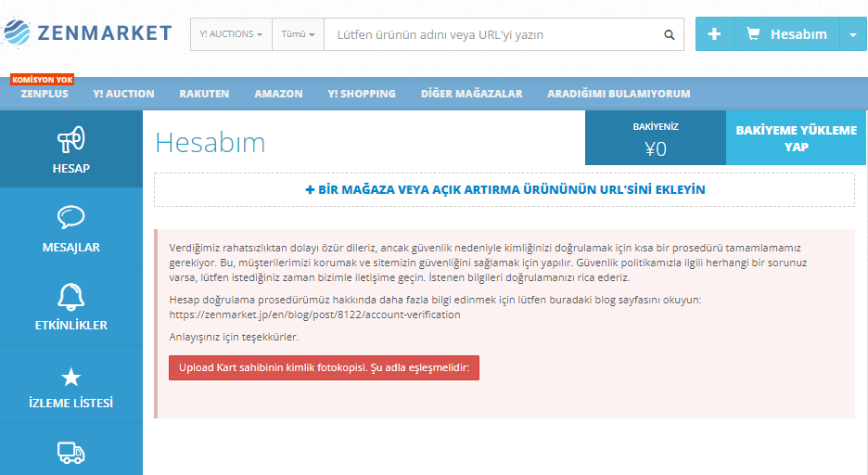Click the İZLEME LİSTESİ sidebar label
Screen dimensions: 868x475
click(70, 403)
